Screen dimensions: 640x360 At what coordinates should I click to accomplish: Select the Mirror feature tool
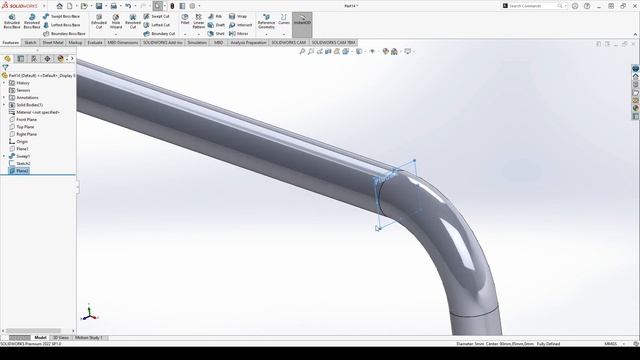238,33
